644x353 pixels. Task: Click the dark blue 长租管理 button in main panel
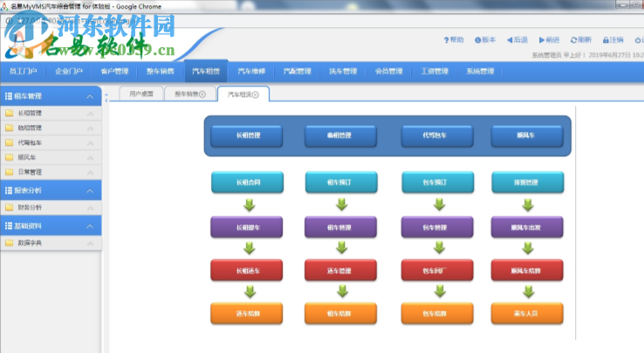247,135
